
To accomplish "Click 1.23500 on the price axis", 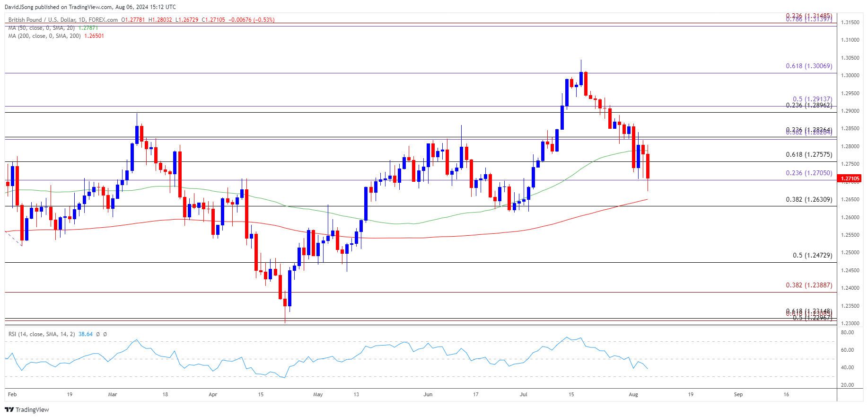I will (x=850, y=306).
